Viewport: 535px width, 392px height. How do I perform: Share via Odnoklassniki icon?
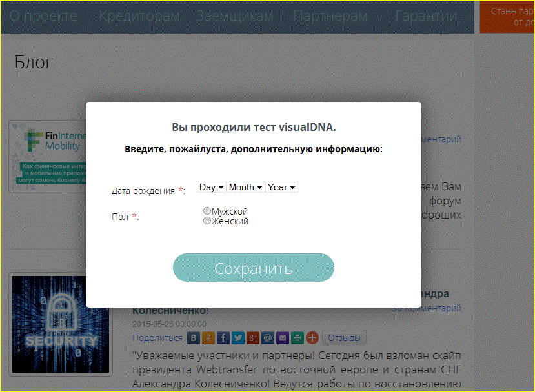(208, 337)
